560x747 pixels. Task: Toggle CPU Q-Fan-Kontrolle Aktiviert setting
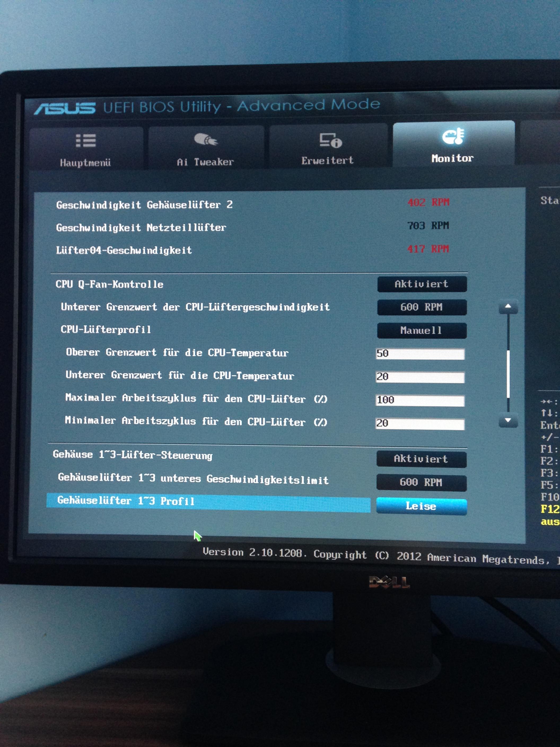[422, 284]
